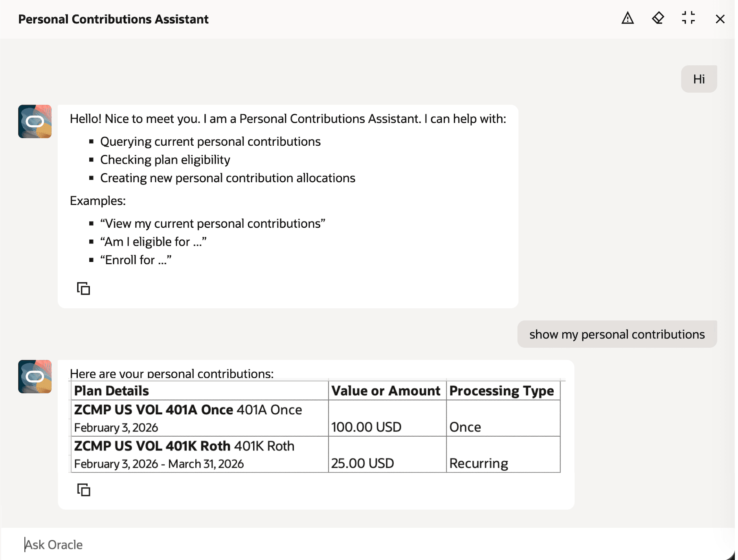Select example "View my current personal contributions"
Image resolution: width=738 pixels, height=560 pixels.
(213, 223)
